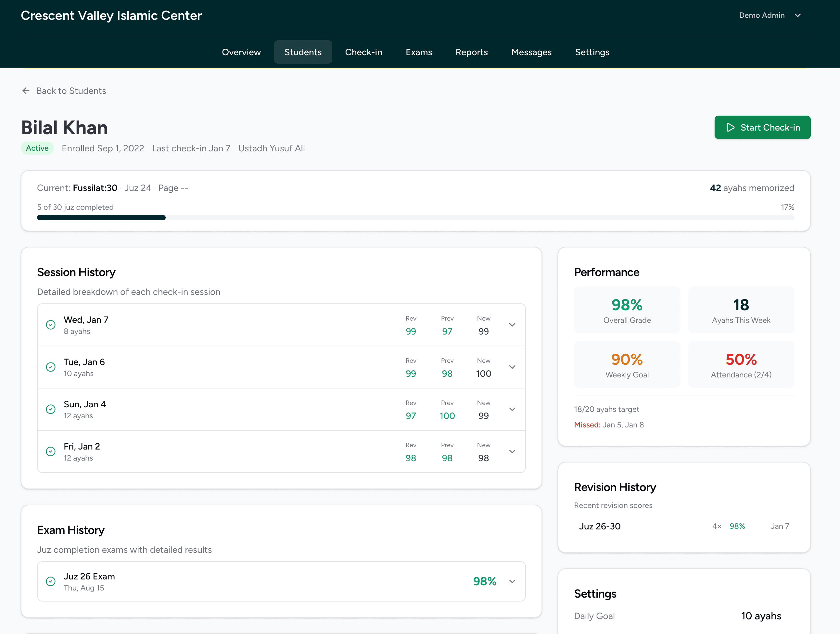Image resolution: width=840 pixels, height=634 pixels.
Task: Navigate to the Check-in page
Action: click(363, 52)
